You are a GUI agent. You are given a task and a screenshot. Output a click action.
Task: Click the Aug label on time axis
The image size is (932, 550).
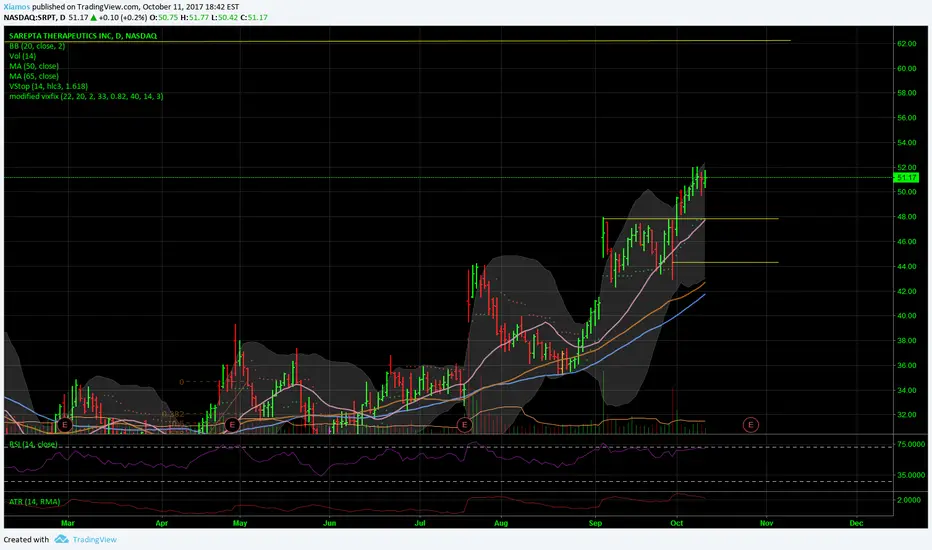(501, 523)
